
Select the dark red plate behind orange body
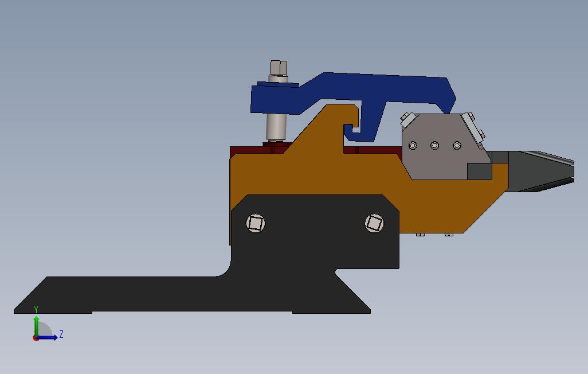pyautogui.click(x=375, y=150)
